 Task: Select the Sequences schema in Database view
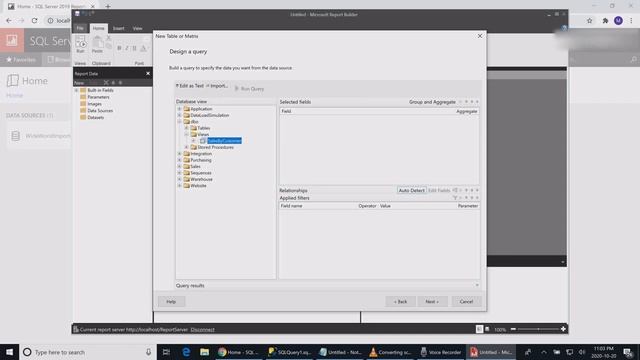(201, 173)
